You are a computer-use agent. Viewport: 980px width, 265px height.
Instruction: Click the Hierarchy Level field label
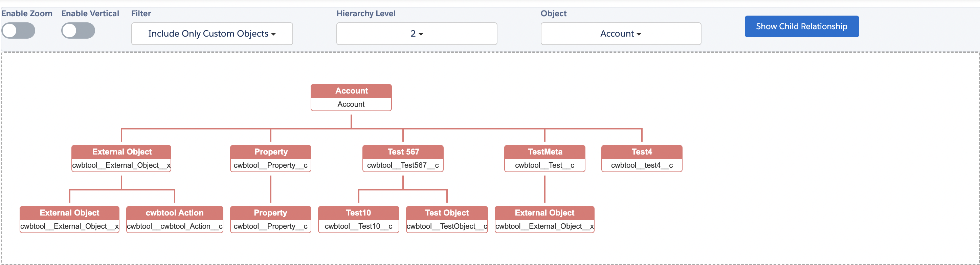[x=365, y=14]
